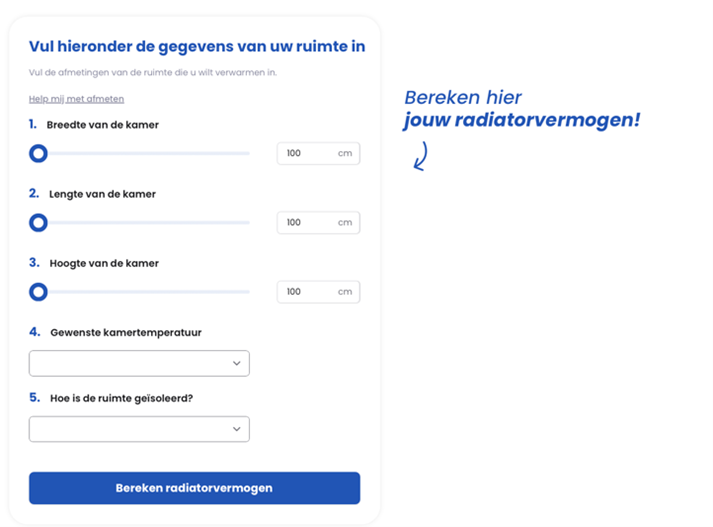Open the Help mij met afmeten link
Viewport: 713px width, 527px height.
(76, 99)
